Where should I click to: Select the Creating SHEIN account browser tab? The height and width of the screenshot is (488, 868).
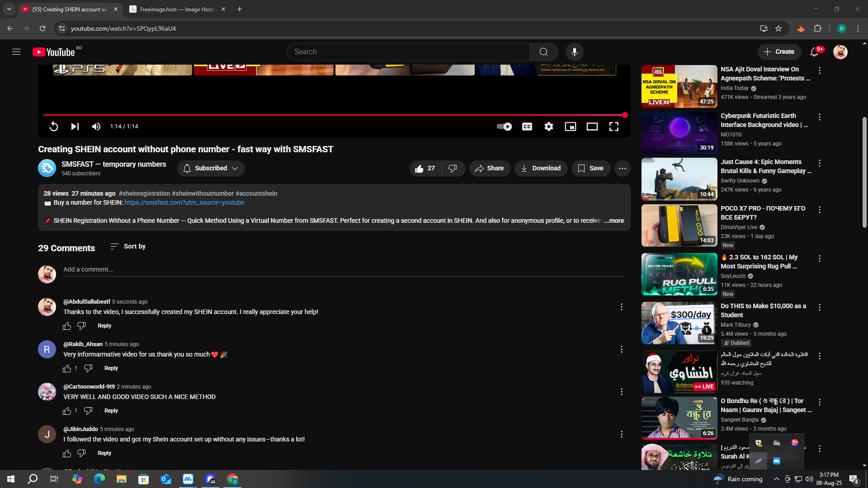pyautogui.click(x=70, y=9)
